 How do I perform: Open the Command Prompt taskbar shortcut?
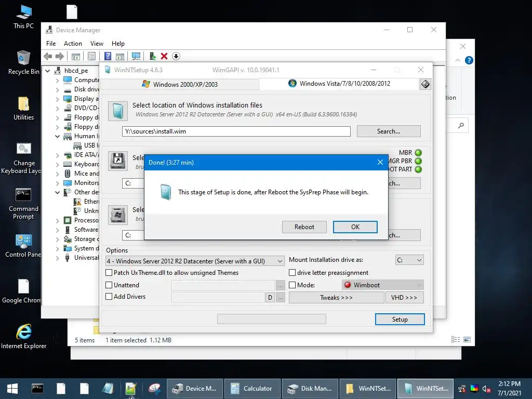[37, 389]
